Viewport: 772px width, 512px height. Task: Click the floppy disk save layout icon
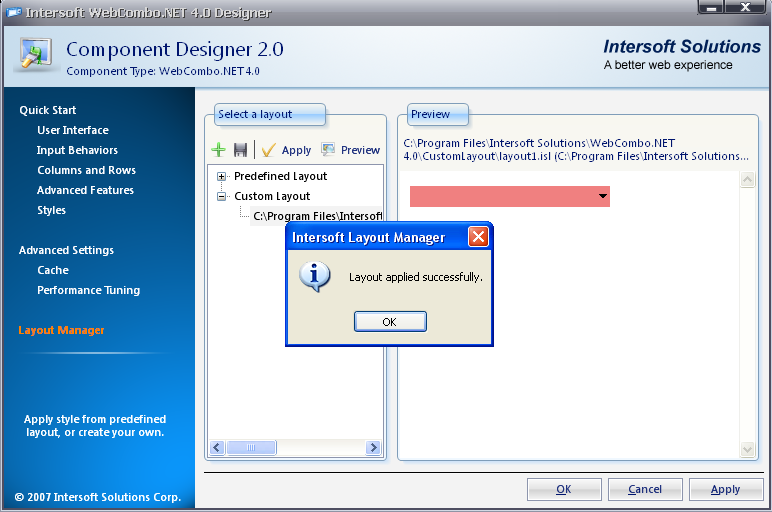(240, 150)
